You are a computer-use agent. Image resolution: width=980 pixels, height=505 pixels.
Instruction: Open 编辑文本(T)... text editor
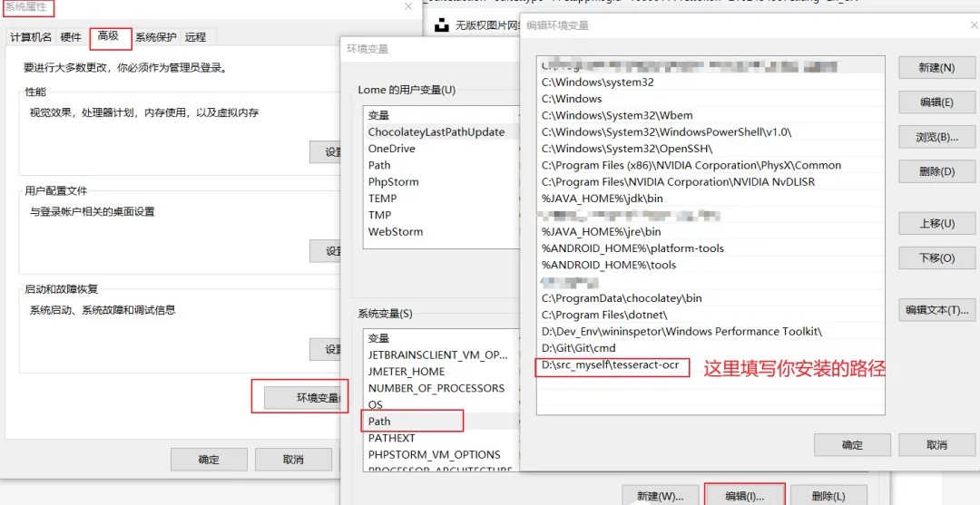tap(936, 310)
